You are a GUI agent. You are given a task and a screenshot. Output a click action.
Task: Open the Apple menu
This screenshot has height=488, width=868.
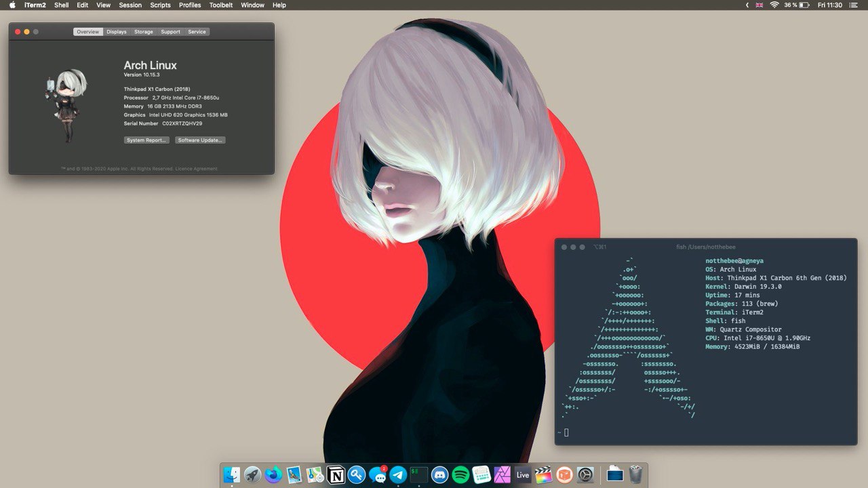12,5
